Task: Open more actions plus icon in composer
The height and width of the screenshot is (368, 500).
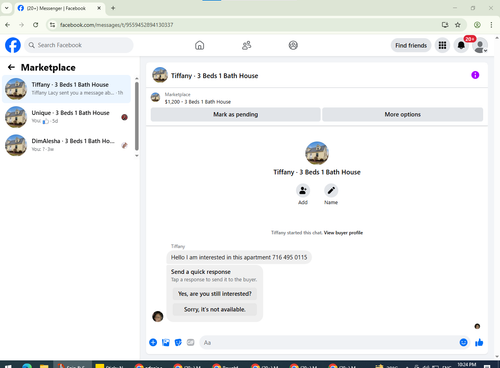Action: point(153,342)
